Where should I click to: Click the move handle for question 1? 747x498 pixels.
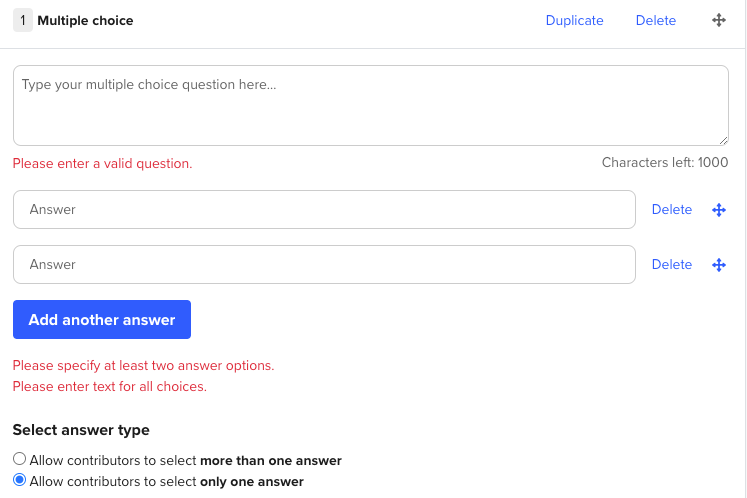tap(719, 20)
